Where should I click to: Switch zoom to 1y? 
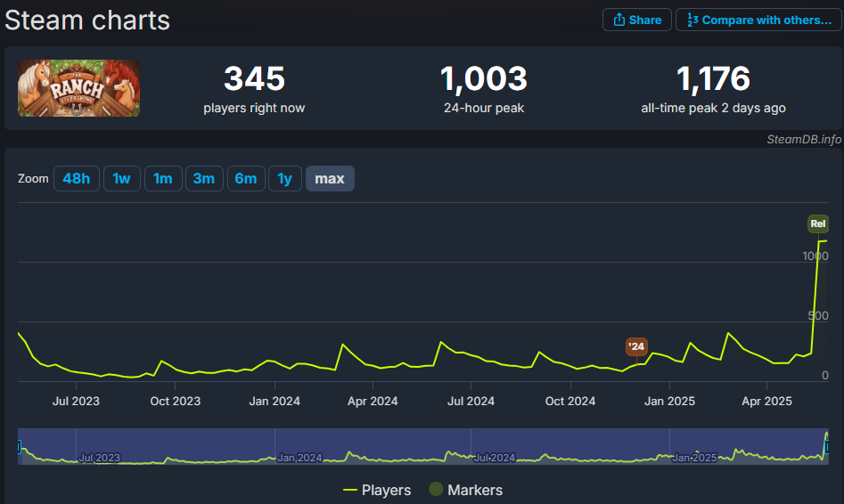pos(284,179)
